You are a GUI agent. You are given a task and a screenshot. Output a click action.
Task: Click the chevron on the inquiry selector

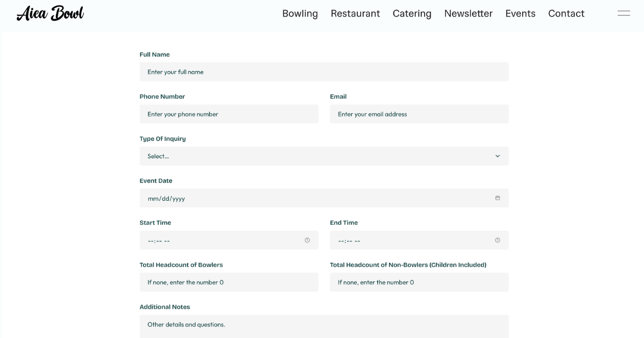(x=498, y=156)
